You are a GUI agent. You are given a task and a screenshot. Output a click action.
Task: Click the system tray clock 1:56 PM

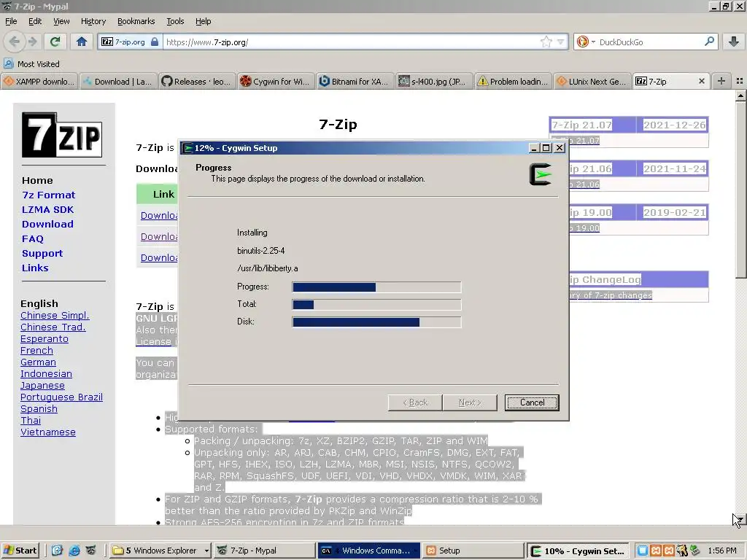(722, 551)
